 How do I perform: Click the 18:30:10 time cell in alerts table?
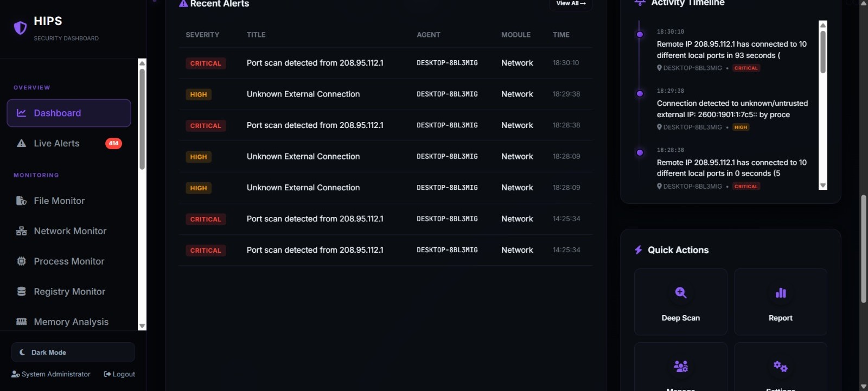(x=566, y=63)
